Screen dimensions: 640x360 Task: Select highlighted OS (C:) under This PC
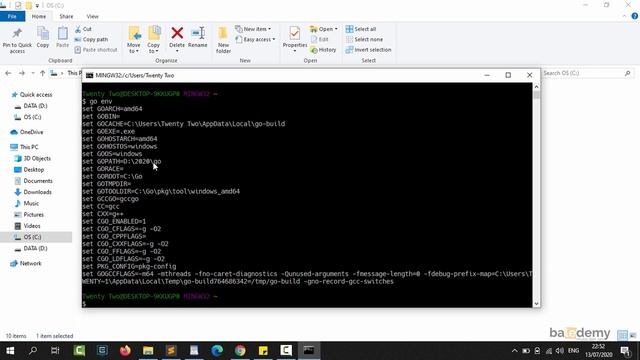click(x=36, y=237)
